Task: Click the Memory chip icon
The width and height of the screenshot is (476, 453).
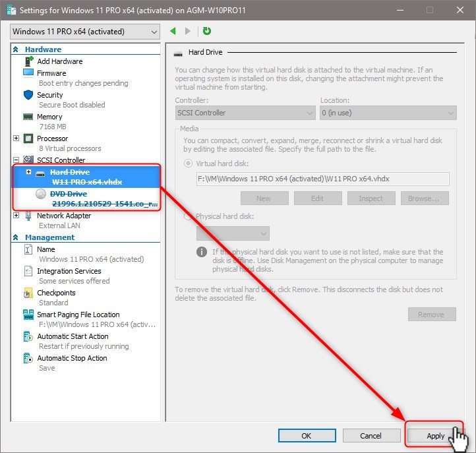Action: coord(28,117)
